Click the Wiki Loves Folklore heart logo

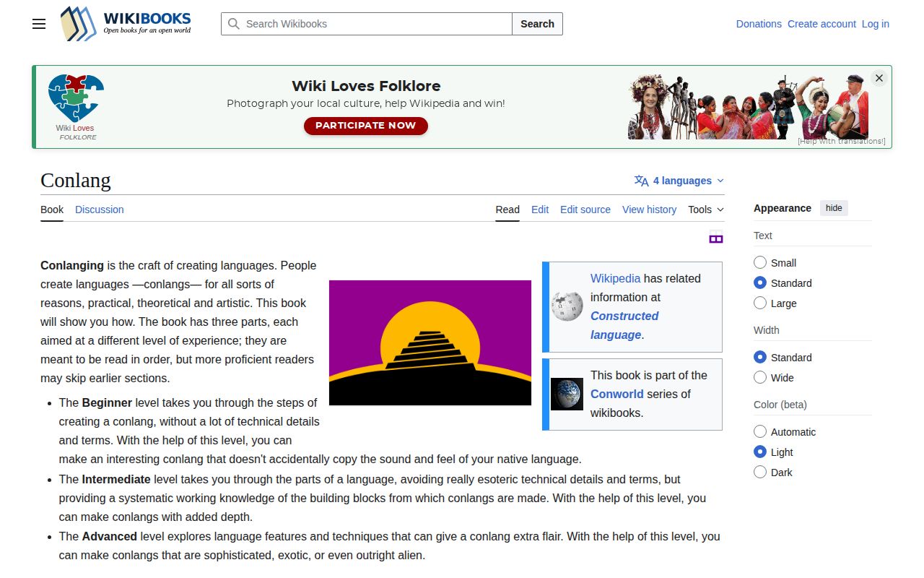75,96
